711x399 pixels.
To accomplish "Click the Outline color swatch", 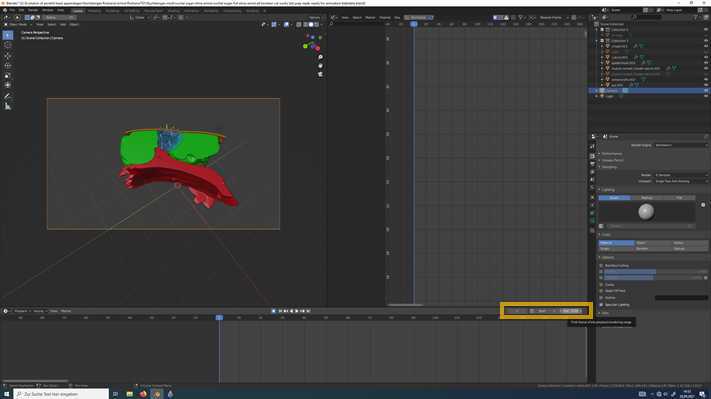I will 681,298.
